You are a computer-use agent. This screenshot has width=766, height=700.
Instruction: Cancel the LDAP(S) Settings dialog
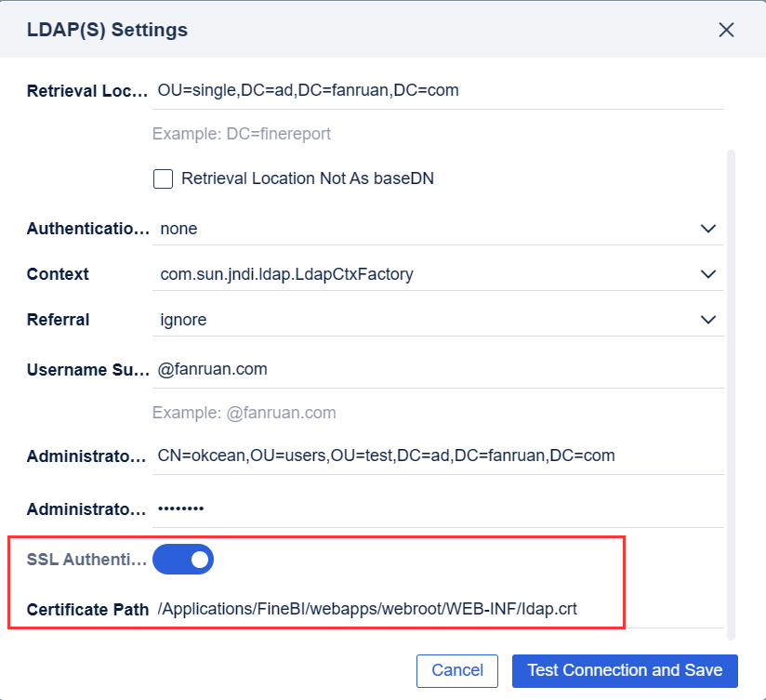tap(457, 670)
